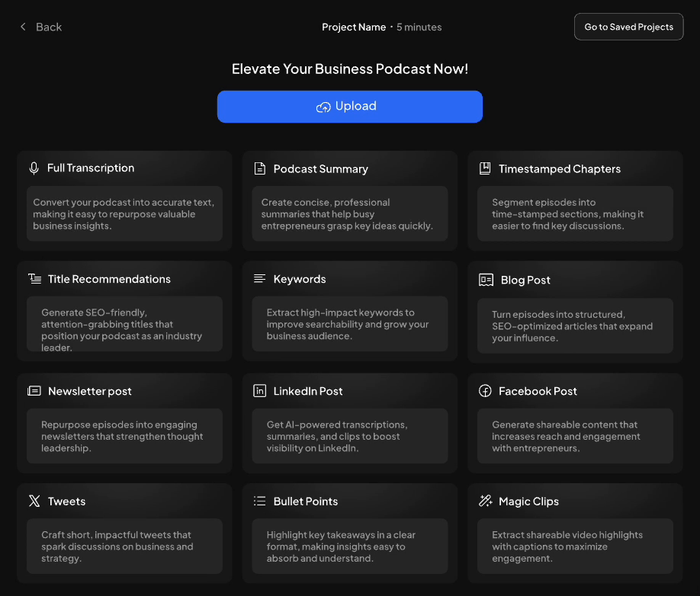The image size is (700, 596).
Task: Click the Magic Clips wand icon
Action: coord(486,501)
